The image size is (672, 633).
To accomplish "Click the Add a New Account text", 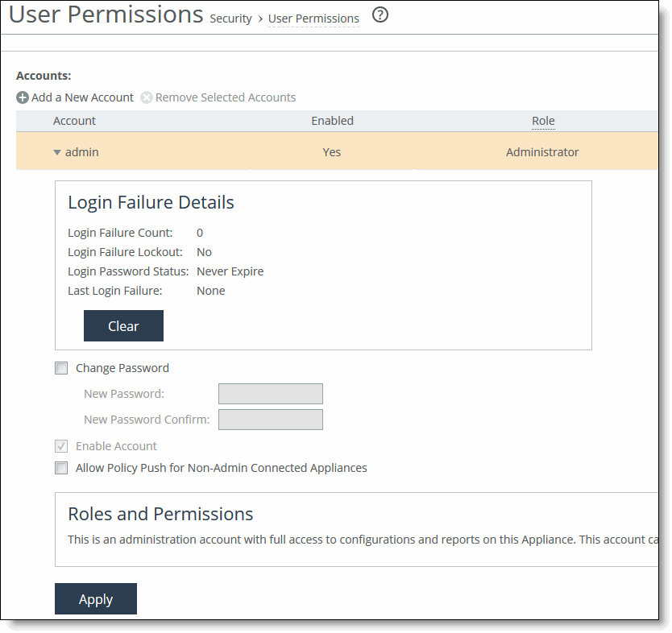I will (82, 97).
